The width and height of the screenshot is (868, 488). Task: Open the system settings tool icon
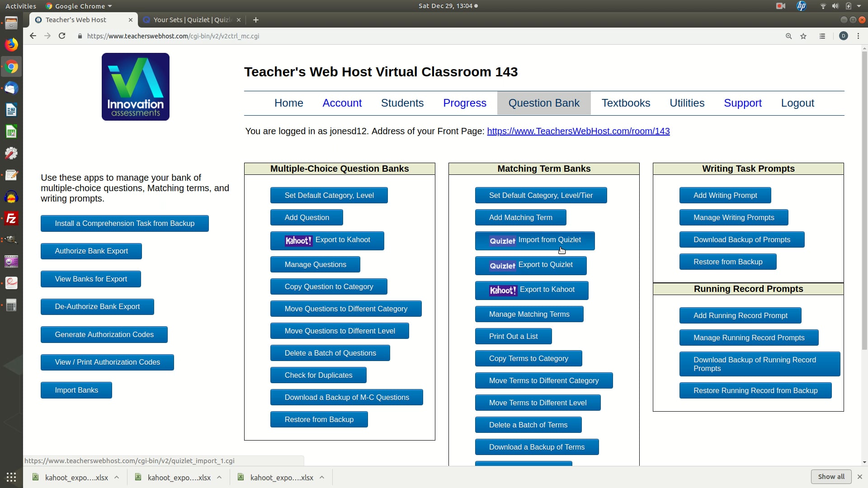11,153
